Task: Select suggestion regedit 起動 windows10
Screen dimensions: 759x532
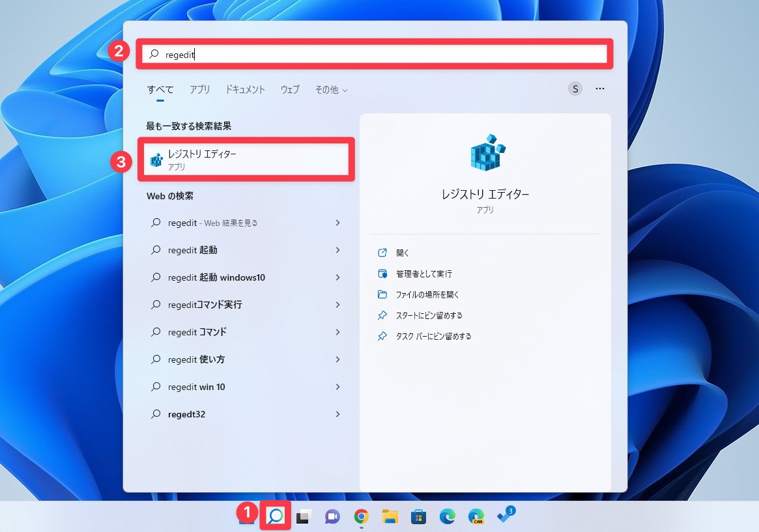Action: [x=246, y=277]
